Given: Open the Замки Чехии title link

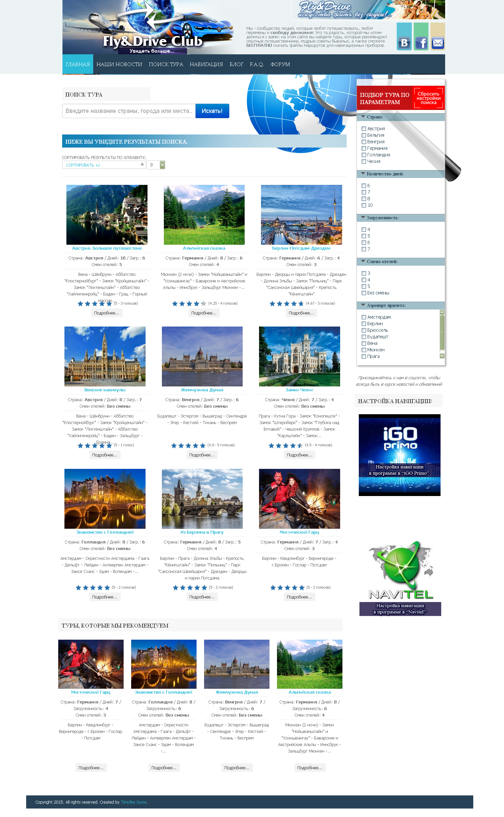Looking at the screenshot, I should (299, 390).
